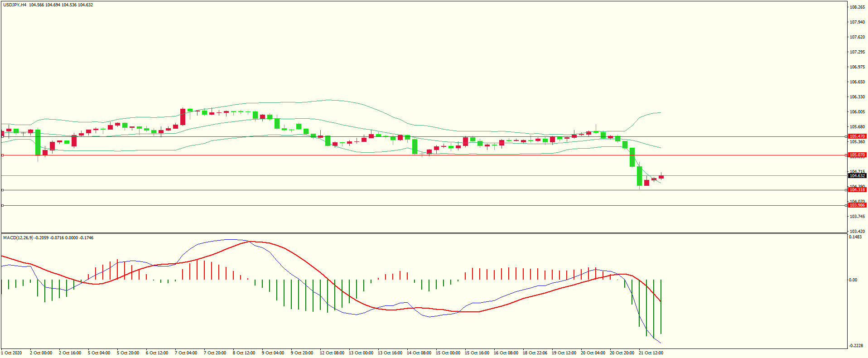Click left handle of the red 105.070 line

tap(2, 155)
